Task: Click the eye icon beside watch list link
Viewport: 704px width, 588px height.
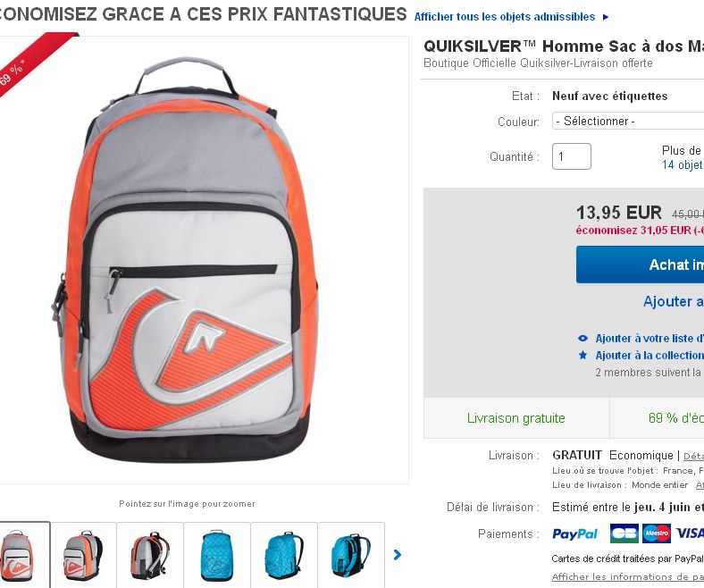Action: tap(582, 339)
